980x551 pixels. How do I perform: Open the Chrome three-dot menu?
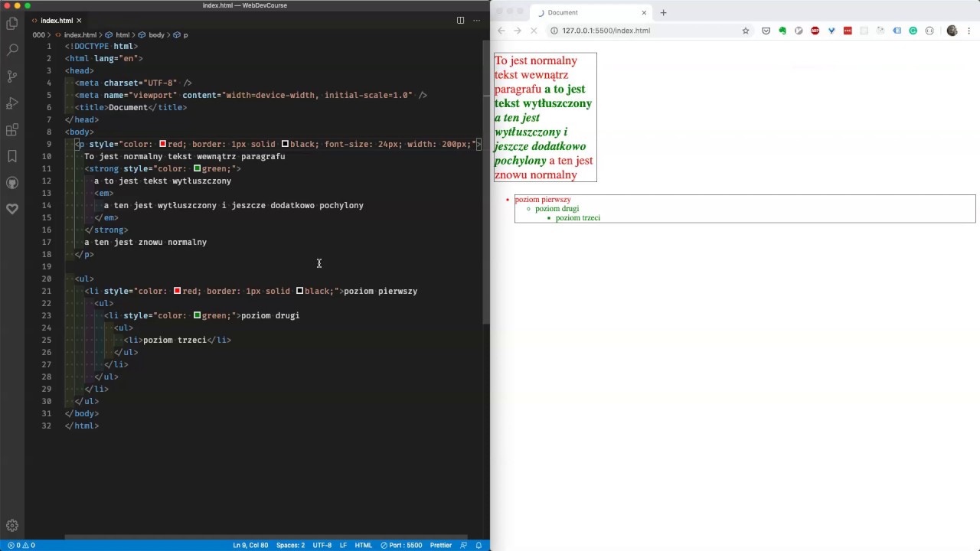point(969,31)
